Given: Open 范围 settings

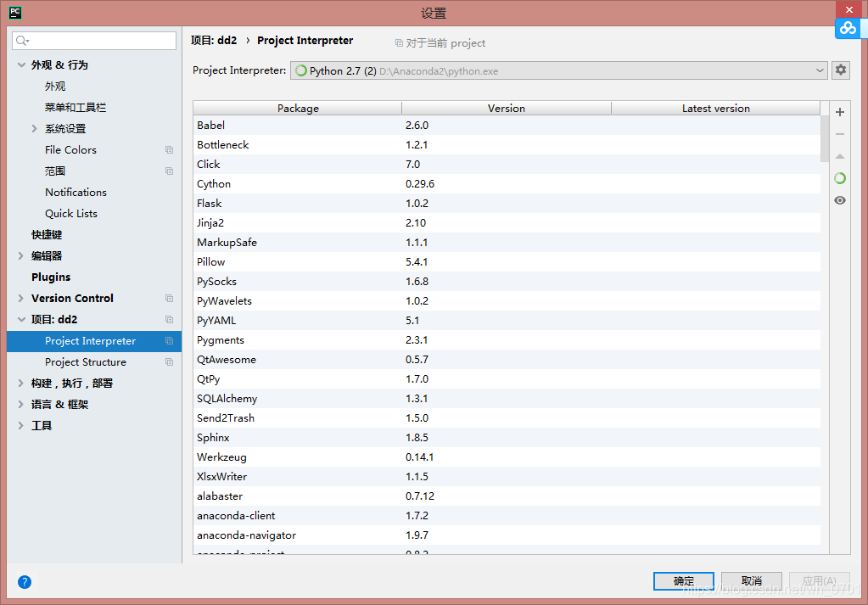Looking at the screenshot, I should [x=55, y=171].
